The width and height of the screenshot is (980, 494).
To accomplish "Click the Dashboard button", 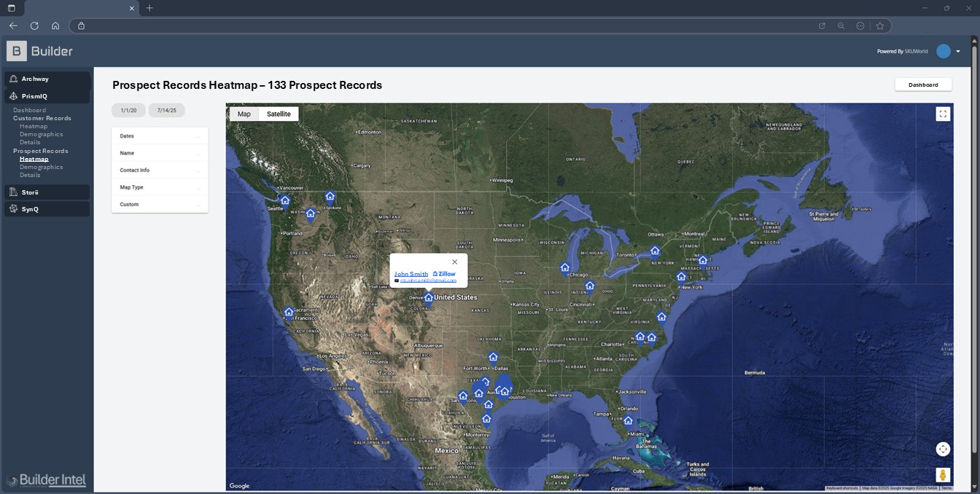I will coord(922,85).
